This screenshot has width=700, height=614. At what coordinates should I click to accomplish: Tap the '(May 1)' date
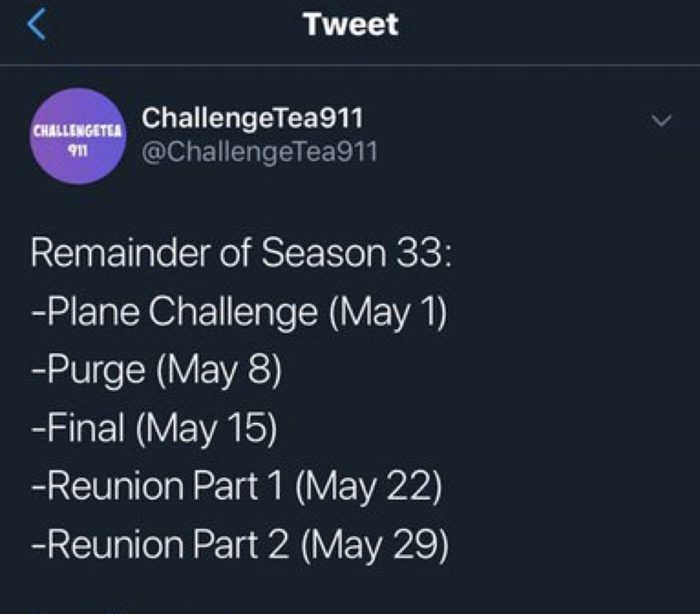click(388, 313)
